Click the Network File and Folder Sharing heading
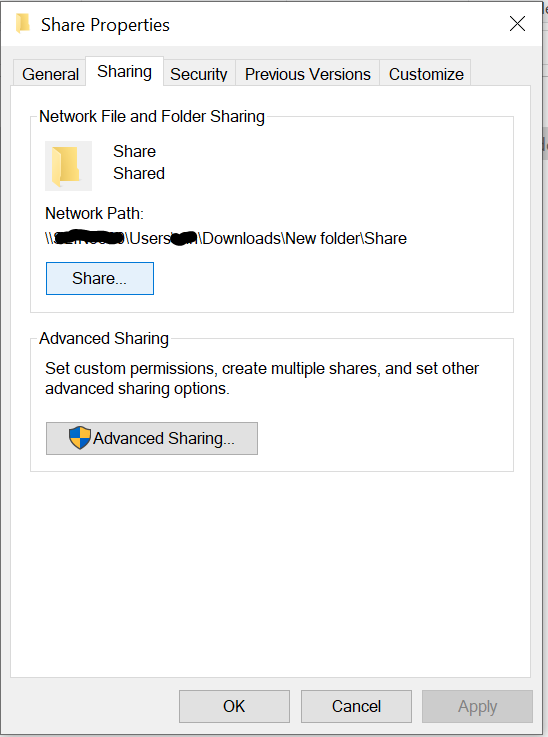 click(152, 116)
